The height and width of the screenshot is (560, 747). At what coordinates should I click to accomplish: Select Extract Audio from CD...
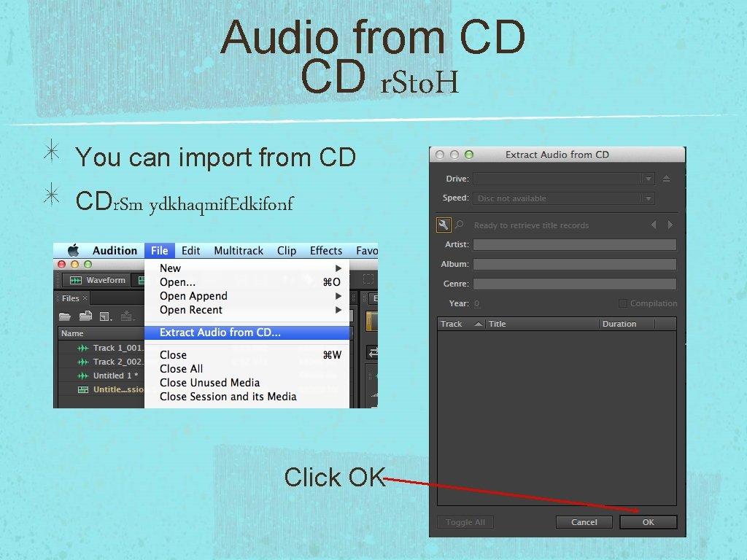coord(247,332)
